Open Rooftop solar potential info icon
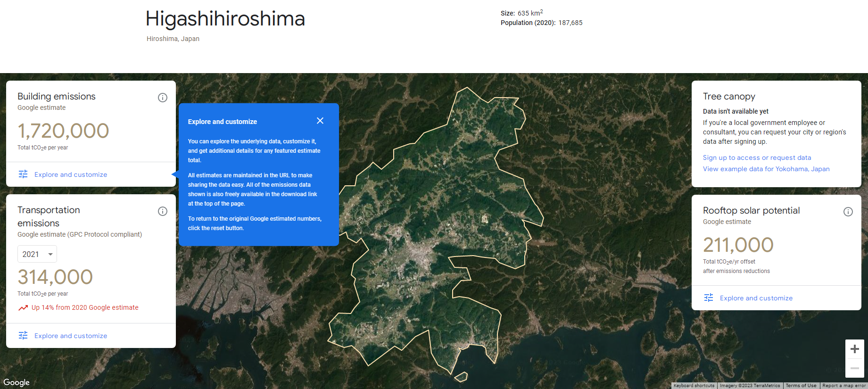Screen dimensions: 868x389 848,212
